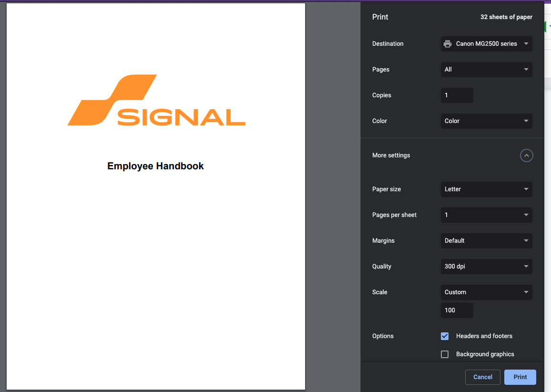551x392 pixels.
Task: Open the Margins dropdown set to Default
Action: (x=486, y=240)
